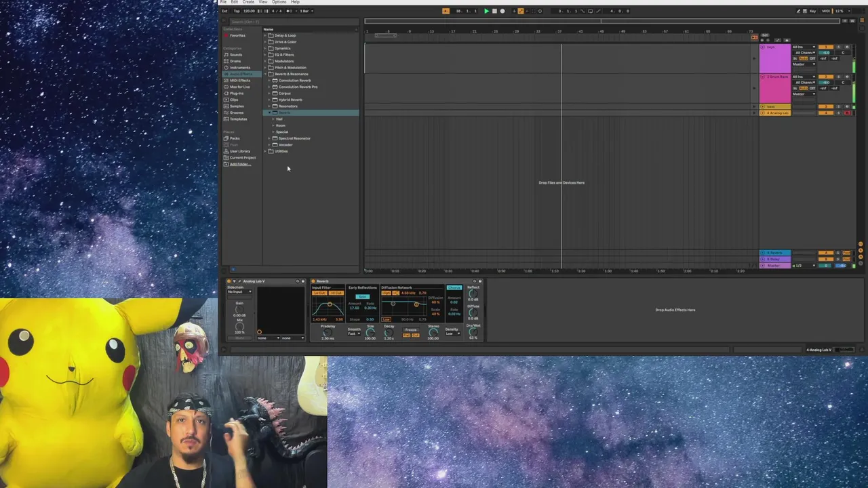Open the Edit menu
This screenshot has height=488, width=868.
(234, 2)
